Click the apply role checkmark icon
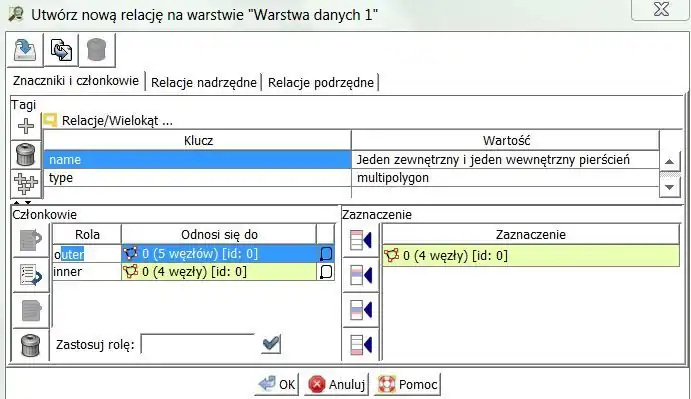The image size is (691, 399). tap(271, 344)
